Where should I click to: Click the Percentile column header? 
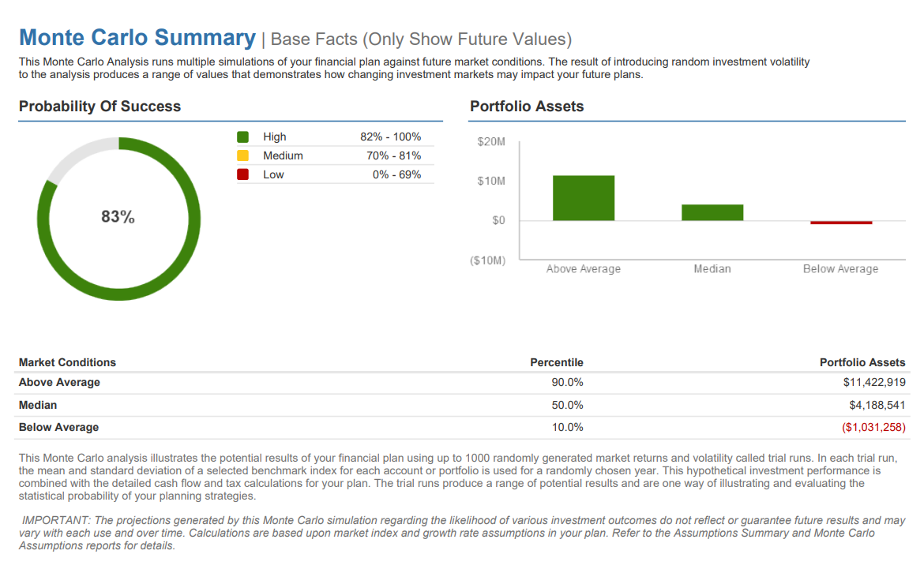(x=556, y=362)
